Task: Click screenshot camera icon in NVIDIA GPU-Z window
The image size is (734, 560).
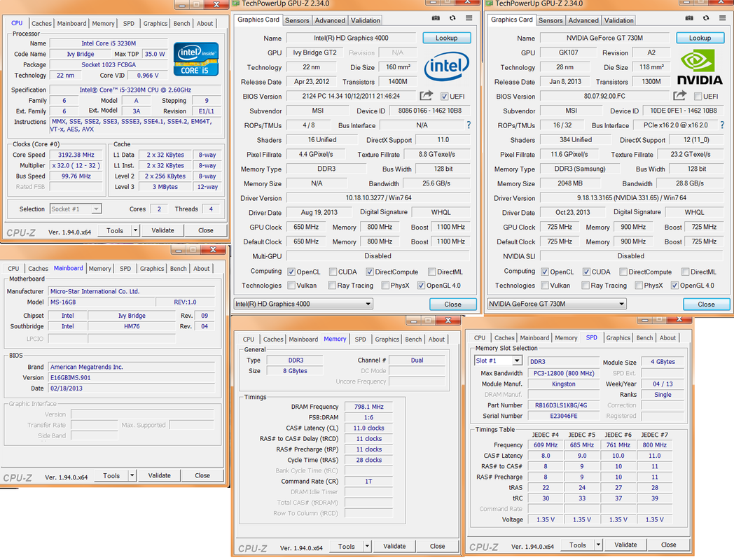Action: [689, 18]
